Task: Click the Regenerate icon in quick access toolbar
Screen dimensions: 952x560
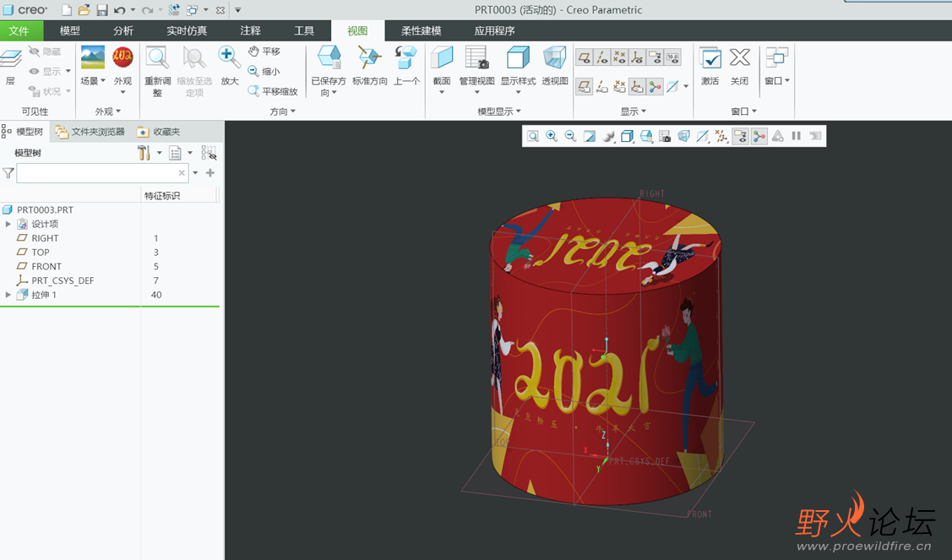Action: click(x=174, y=10)
